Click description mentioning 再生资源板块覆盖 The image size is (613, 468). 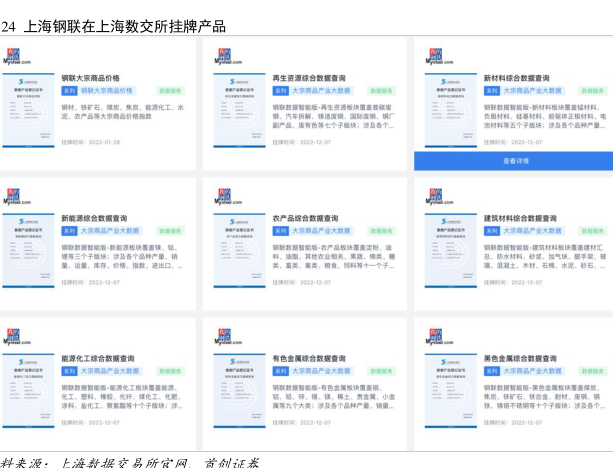click(334, 116)
